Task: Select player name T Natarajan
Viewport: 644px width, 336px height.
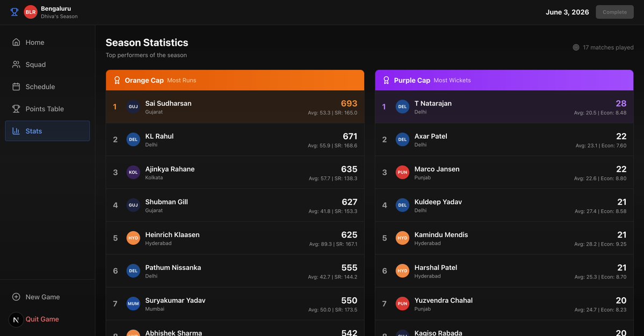Action: [x=433, y=103]
